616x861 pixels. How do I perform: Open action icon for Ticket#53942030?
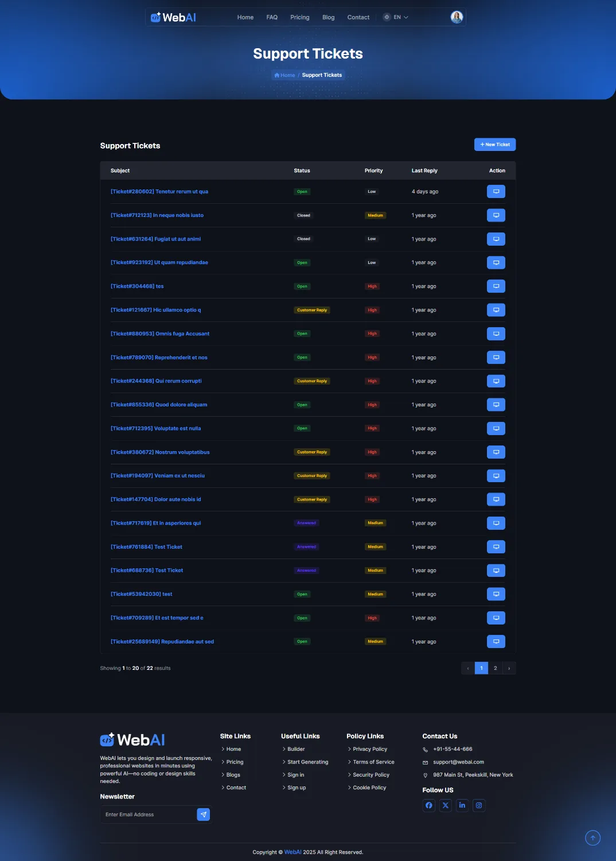496,594
